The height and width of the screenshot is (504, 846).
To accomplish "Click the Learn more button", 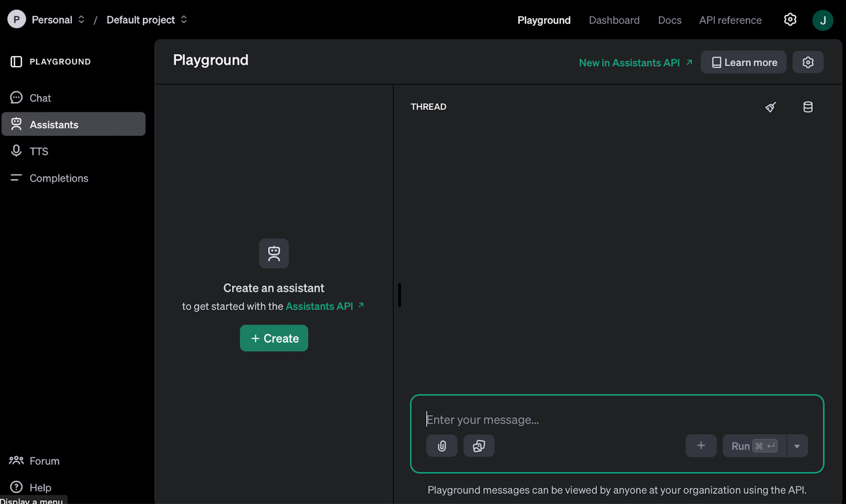I will pyautogui.click(x=743, y=62).
